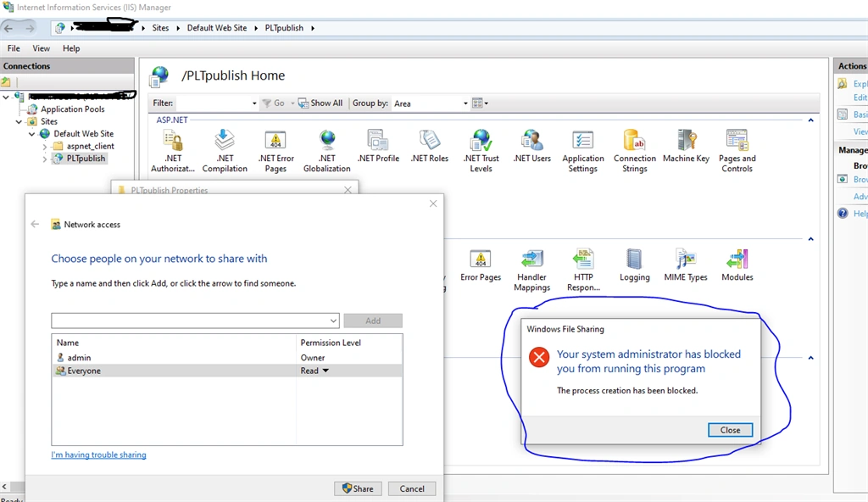868x502 pixels.
Task: Open the Read permission level dropdown for Everyone
Action: pyautogui.click(x=325, y=371)
